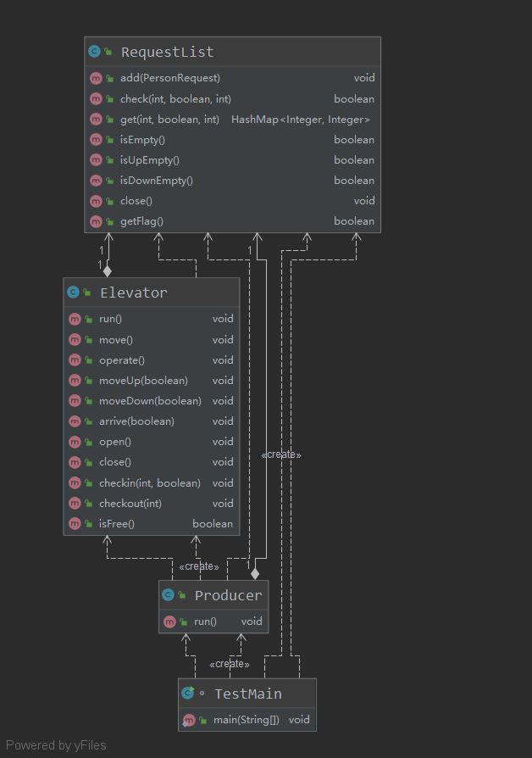Screen dimensions: 532x758
Task: Select run() in Elevator class
Action: (x=152, y=319)
